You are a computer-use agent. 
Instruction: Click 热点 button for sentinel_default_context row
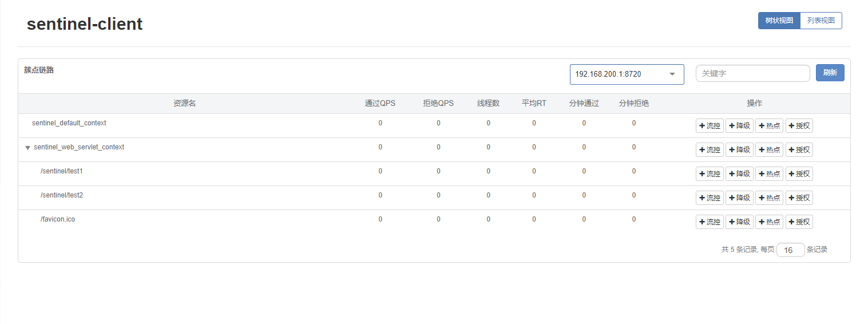(769, 126)
